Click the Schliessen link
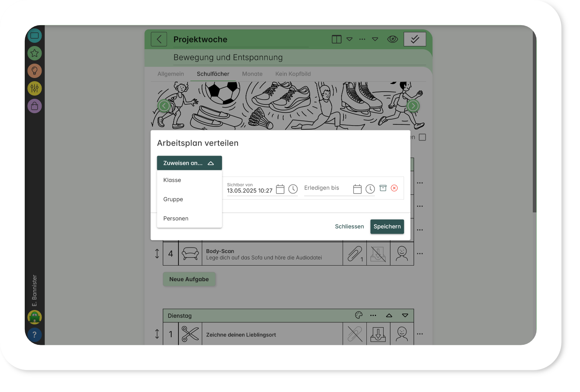 pyautogui.click(x=349, y=226)
